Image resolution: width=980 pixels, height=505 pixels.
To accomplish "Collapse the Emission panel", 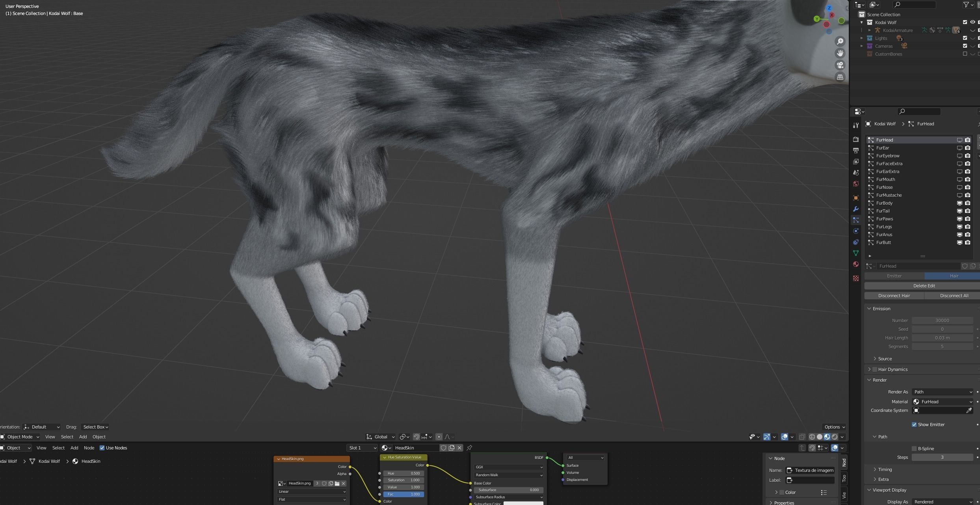I will pos(869,309).
